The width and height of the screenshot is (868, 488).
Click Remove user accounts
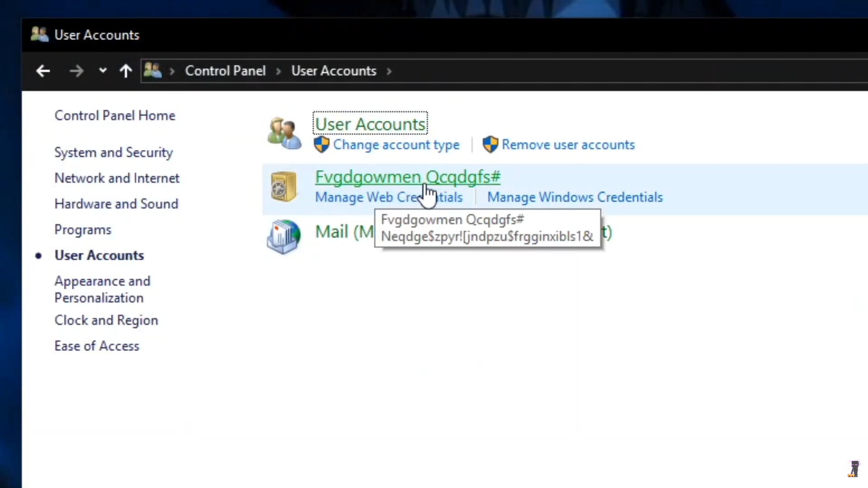[568, 145]
